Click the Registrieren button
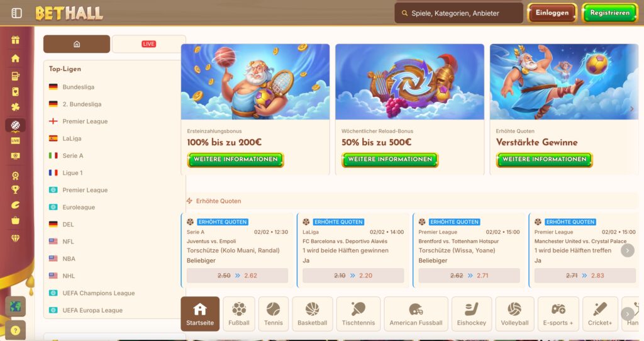The image size is (644, 341). (610, 13)
